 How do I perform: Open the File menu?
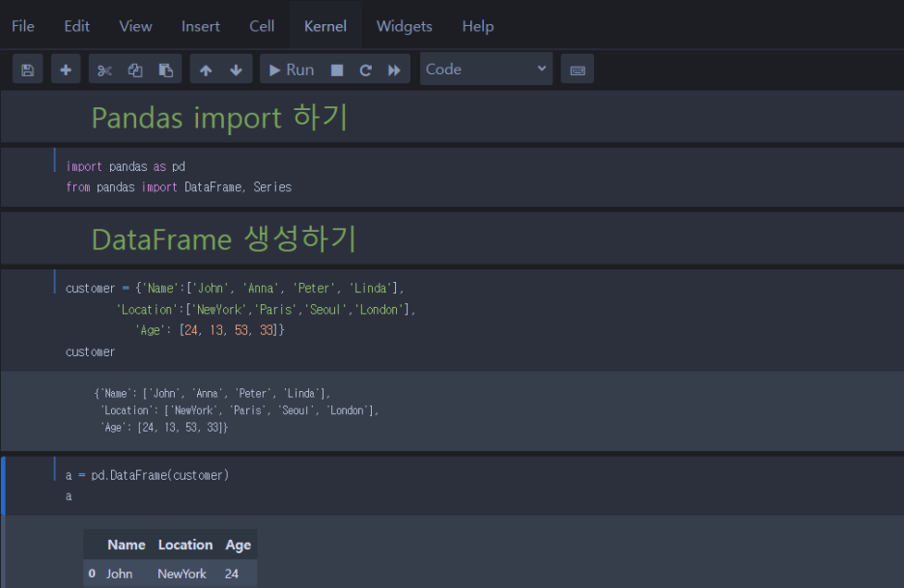23,26
